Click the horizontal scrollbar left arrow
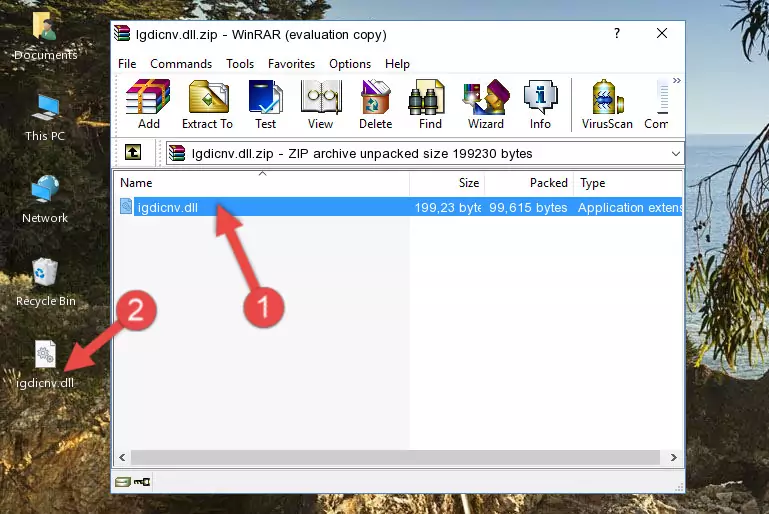 pos(122,457)
